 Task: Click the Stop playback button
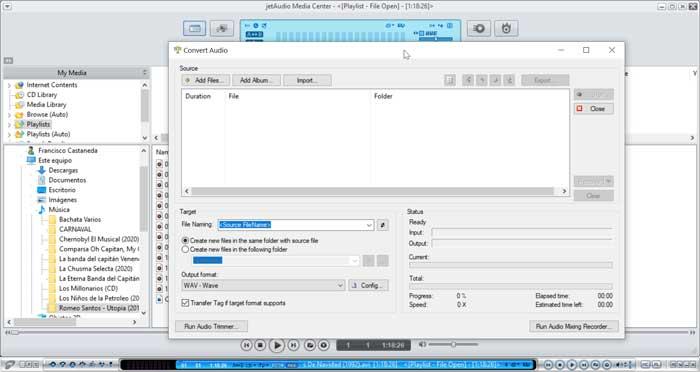tap(260, 345)
